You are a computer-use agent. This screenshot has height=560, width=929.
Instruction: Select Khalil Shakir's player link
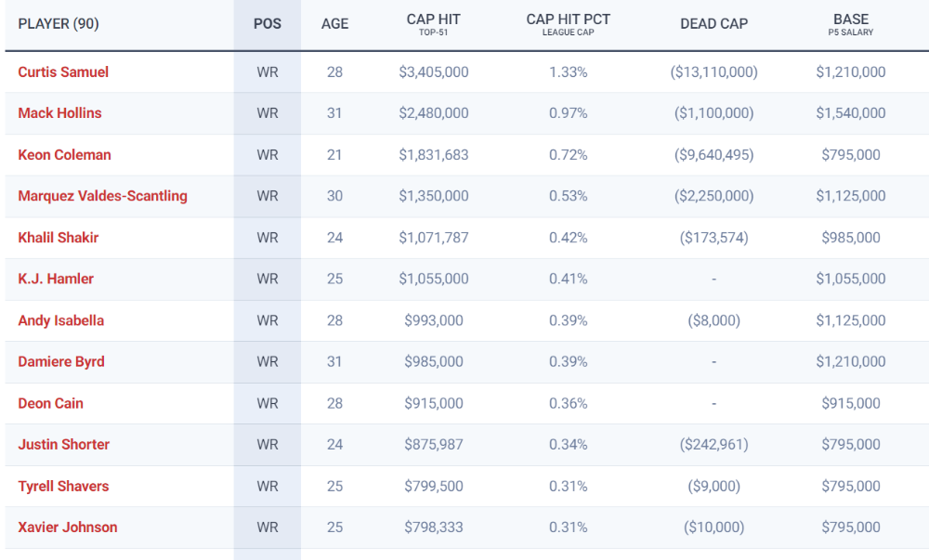[x=58, y=238]
